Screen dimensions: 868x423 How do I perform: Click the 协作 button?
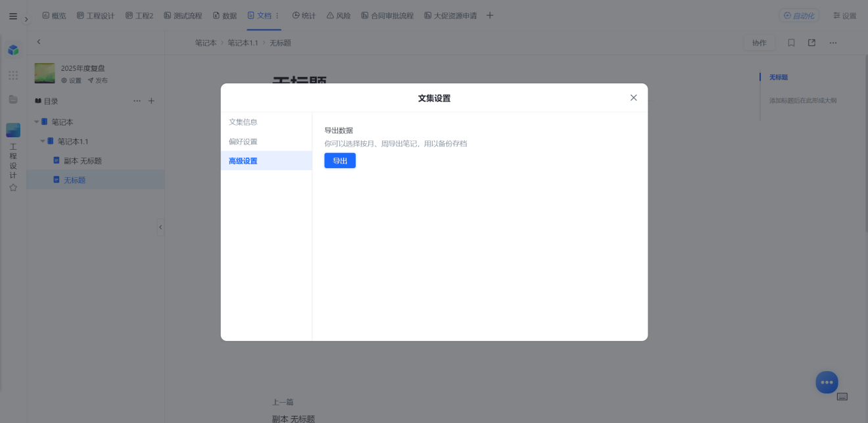tap(759, 43)
